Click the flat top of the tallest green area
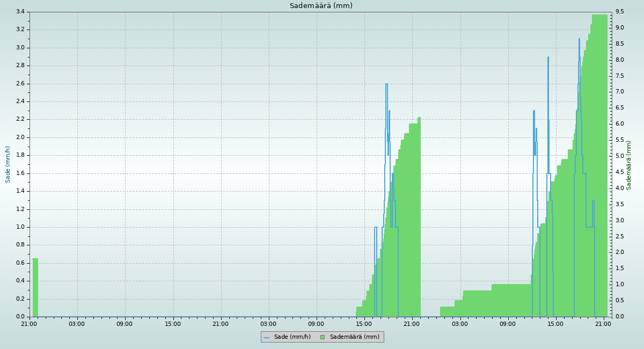 pos(599,16)
